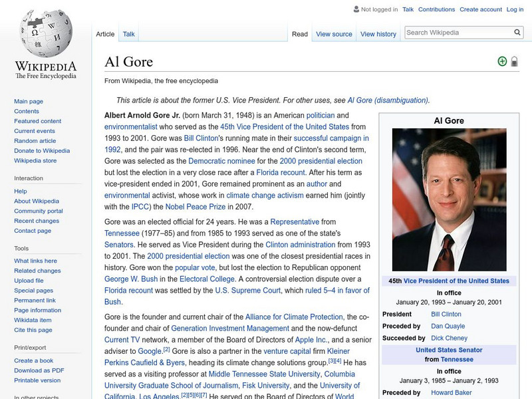Open the Contact page link
The width and height of the screenshot is (532, 399).
(x=33, y=230)
